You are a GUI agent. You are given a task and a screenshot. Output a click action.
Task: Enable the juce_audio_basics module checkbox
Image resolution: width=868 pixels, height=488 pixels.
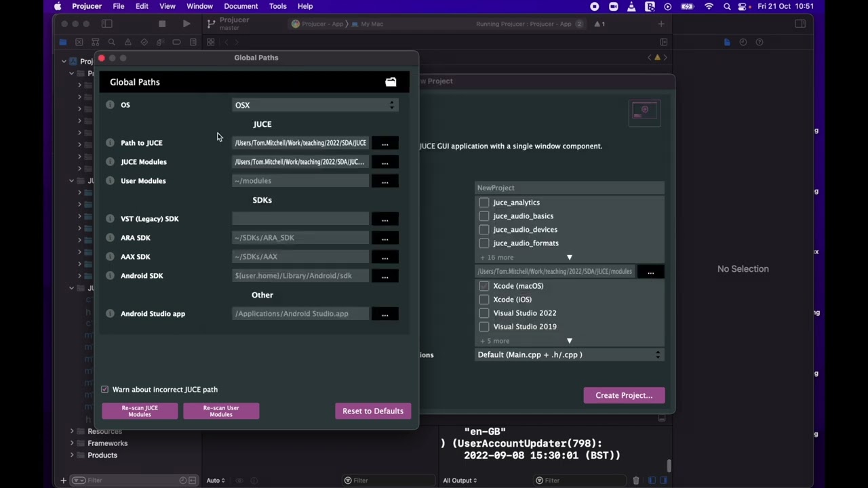click(484, 216)
